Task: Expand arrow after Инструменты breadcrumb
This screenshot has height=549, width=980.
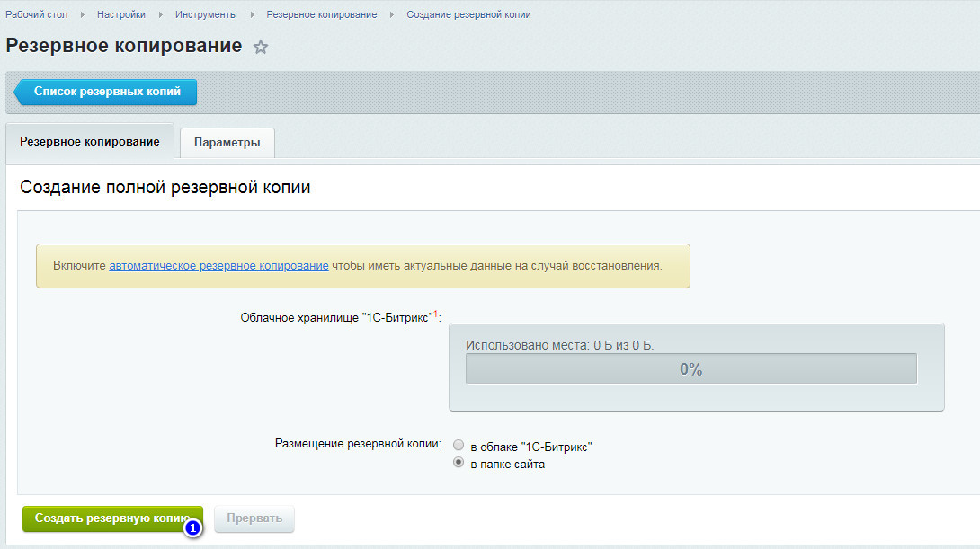Action: [x=253, y=14]
